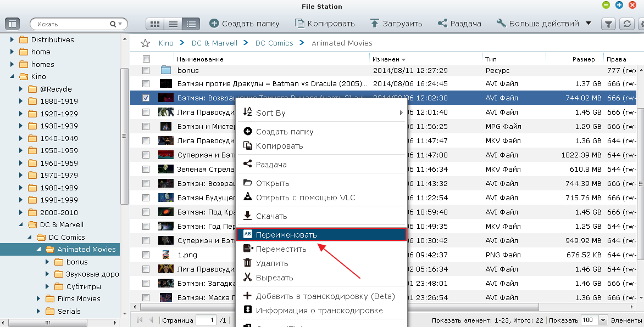Open the file filter funnel
This screenshot has height=327, width=644.
pos(608,24)
